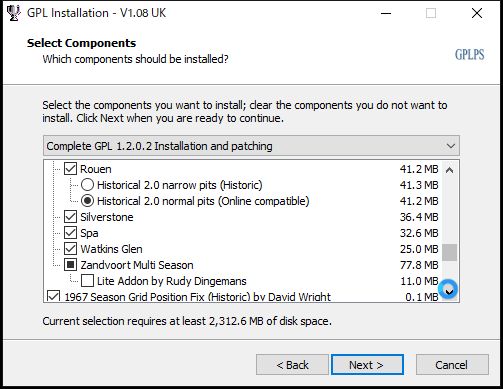Uncheck the Silverstone checkbox
Screen dimensions: 503x389
coord(70,217)
